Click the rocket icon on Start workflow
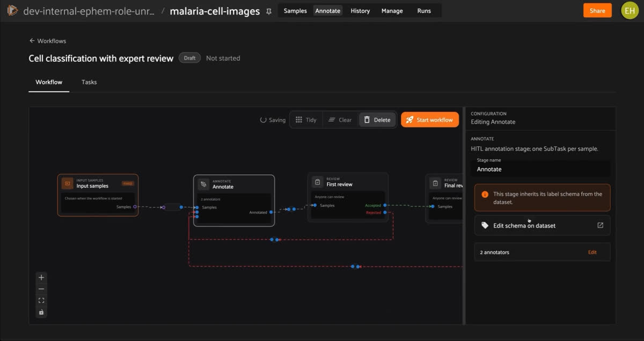Viewport: 644px width, 341px height. pos(409,120)
